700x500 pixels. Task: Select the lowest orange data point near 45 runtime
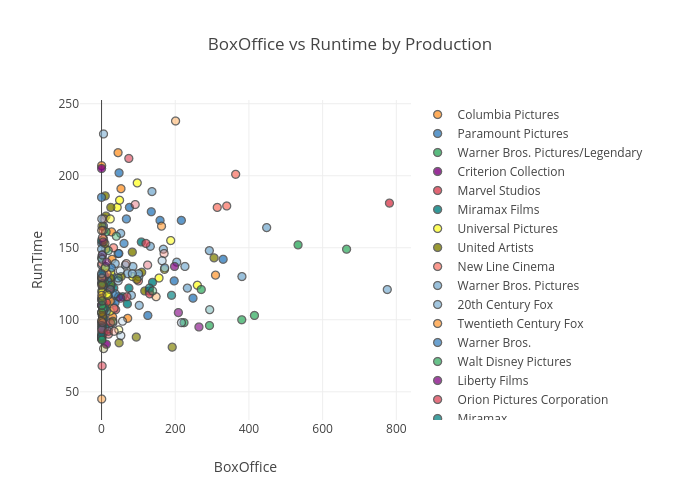(101, 399)
